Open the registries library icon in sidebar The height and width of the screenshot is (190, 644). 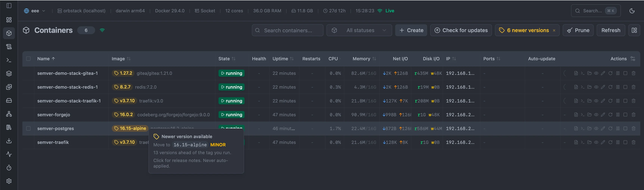pos(9,127)
